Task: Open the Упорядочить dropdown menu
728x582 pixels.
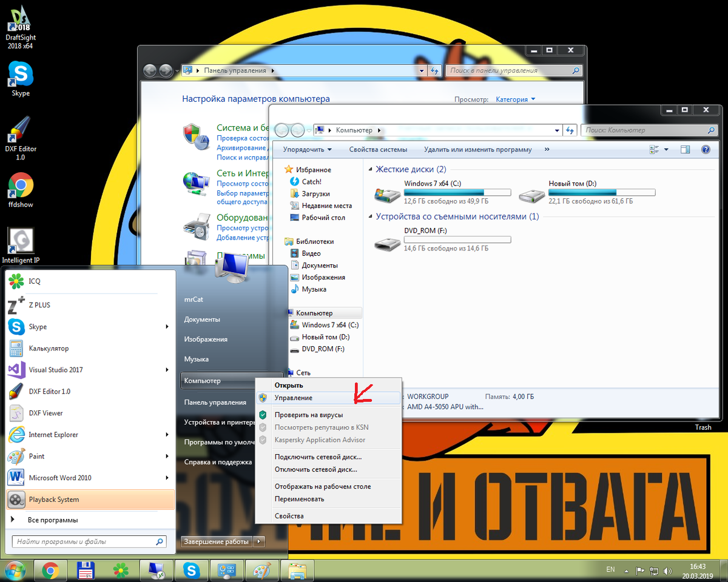Action: pos(308,149)
